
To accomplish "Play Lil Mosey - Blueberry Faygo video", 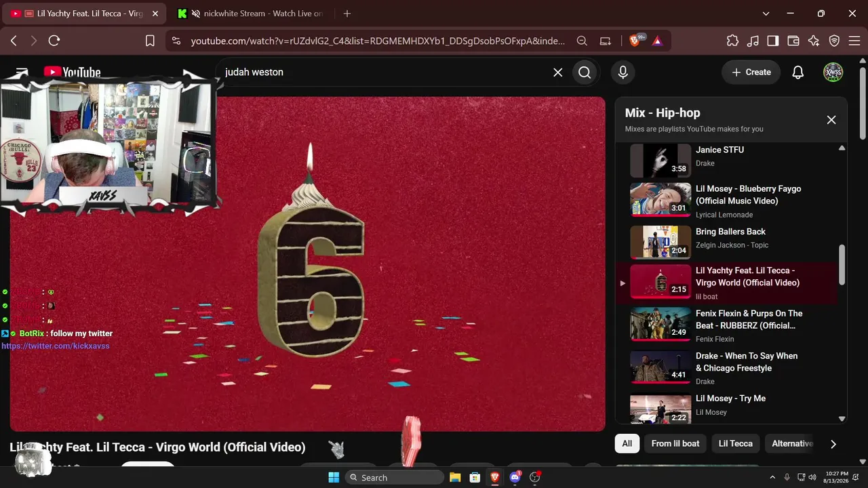I will pos(660,200).
